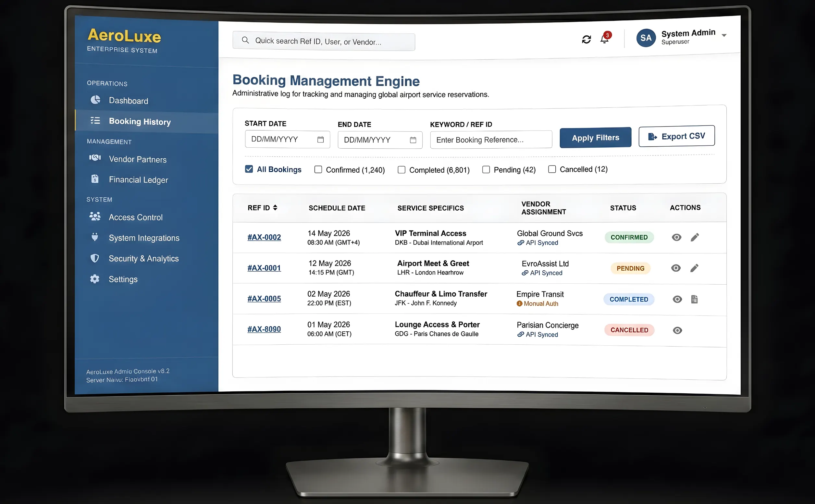Click the End Date input field
Image resolution: width=815 pixels, height=504 pixels.
click(x=380, y=140)
